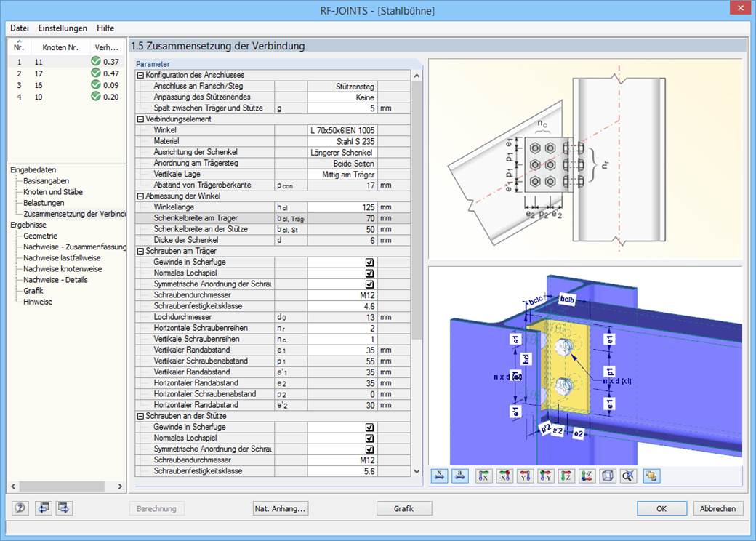Viewport: 756px width, 541px height.
Task: Click the green check icon for node 16
Action: (x=95, y=84)
